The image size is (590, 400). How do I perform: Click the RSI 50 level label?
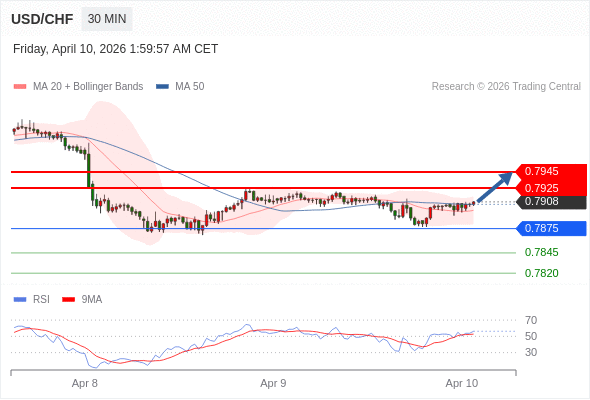pyautogui.click(x=531, y=336)
